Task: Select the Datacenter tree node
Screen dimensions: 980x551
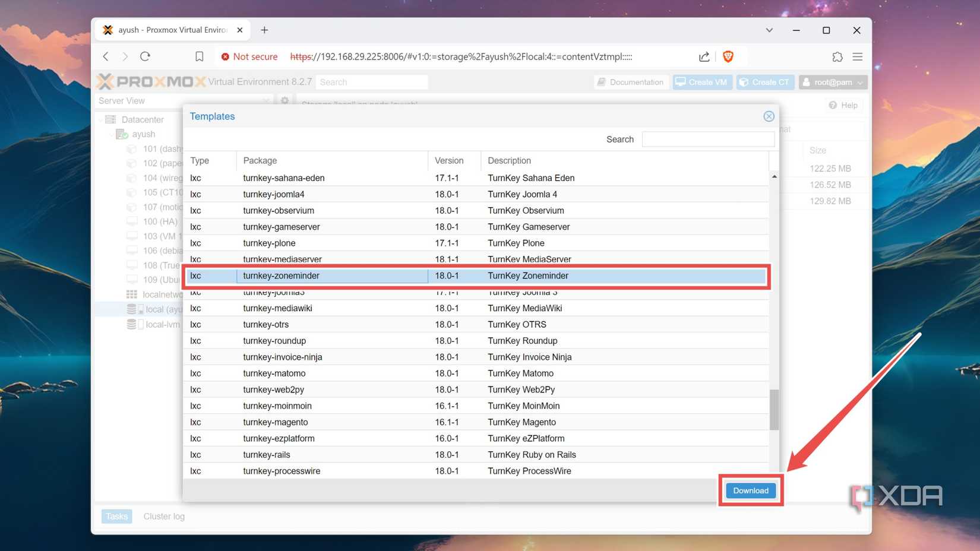Action: [x=143, y=119]
